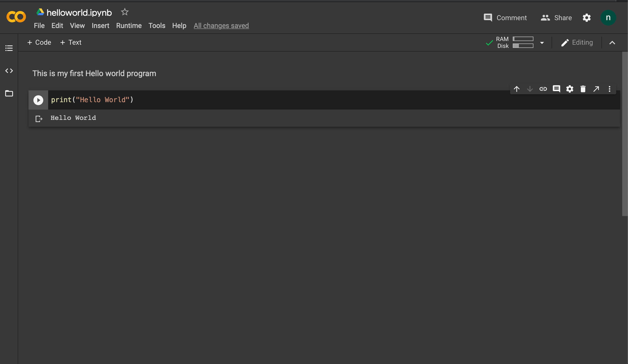Move cell up with arrow icon
This screenshot has width=628, height=364.
[x=517, y=89]
